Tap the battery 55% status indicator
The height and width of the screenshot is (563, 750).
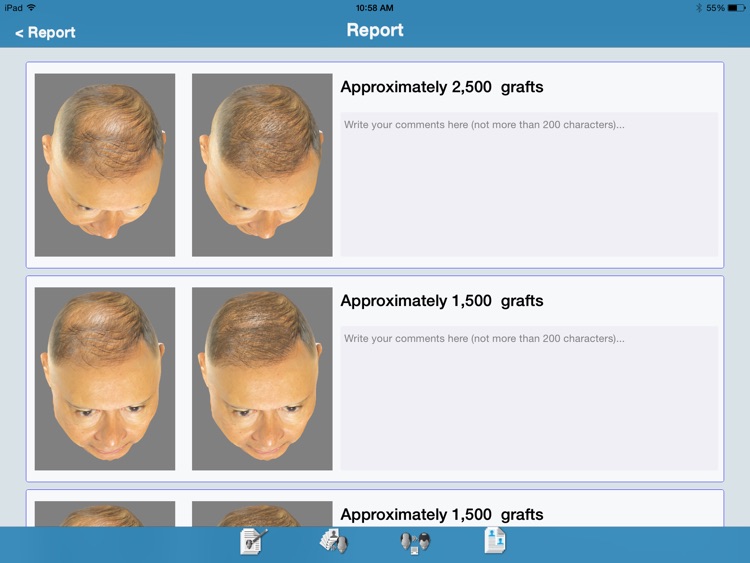click(725, 8)
